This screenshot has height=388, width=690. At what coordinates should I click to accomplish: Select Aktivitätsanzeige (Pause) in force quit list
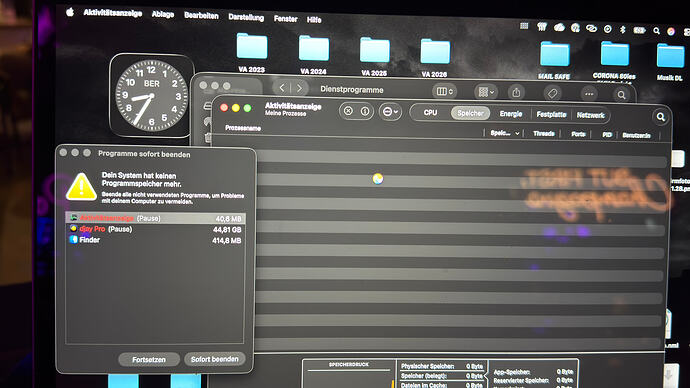tap(155, 218)
